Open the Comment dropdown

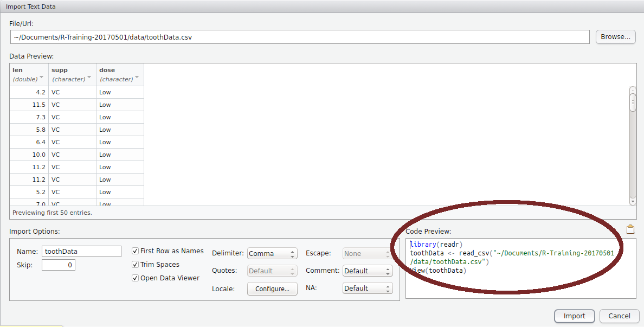pos(368,271)
